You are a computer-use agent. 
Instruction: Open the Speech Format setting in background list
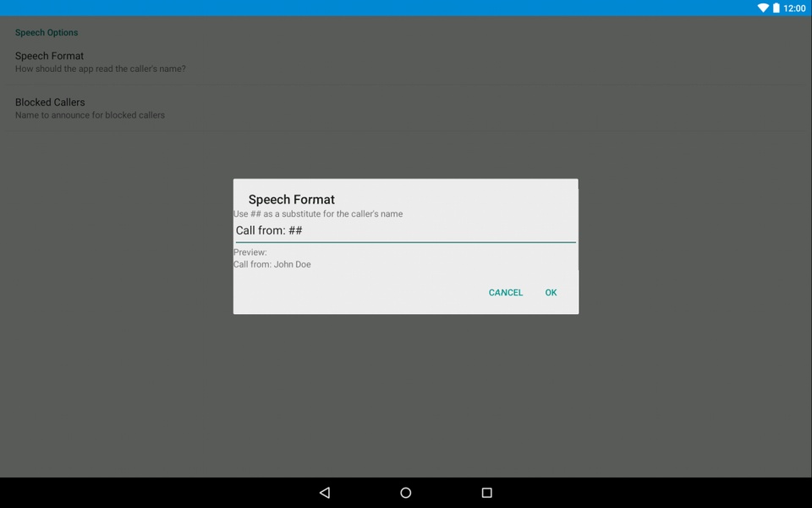(x=406, y=62)
